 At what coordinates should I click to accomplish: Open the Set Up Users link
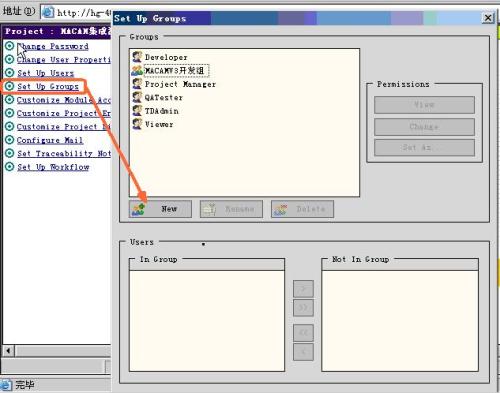coord(45,73)
